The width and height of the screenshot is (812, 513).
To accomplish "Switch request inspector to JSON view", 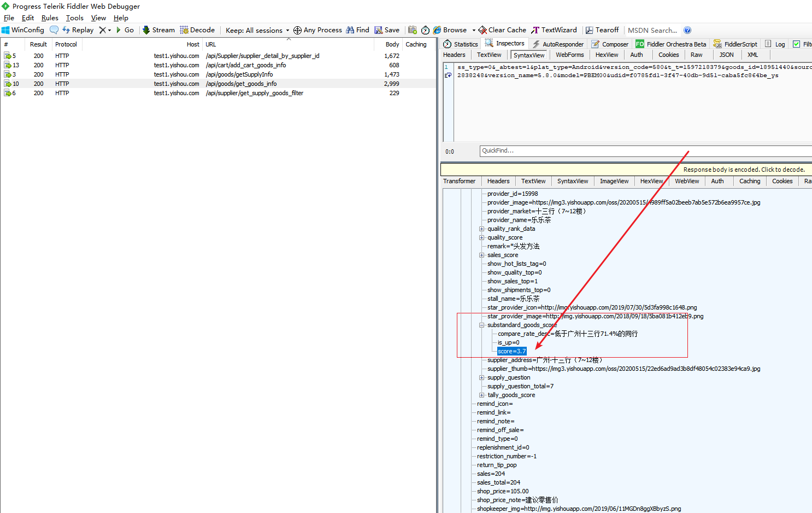I will tap(726, 55).
